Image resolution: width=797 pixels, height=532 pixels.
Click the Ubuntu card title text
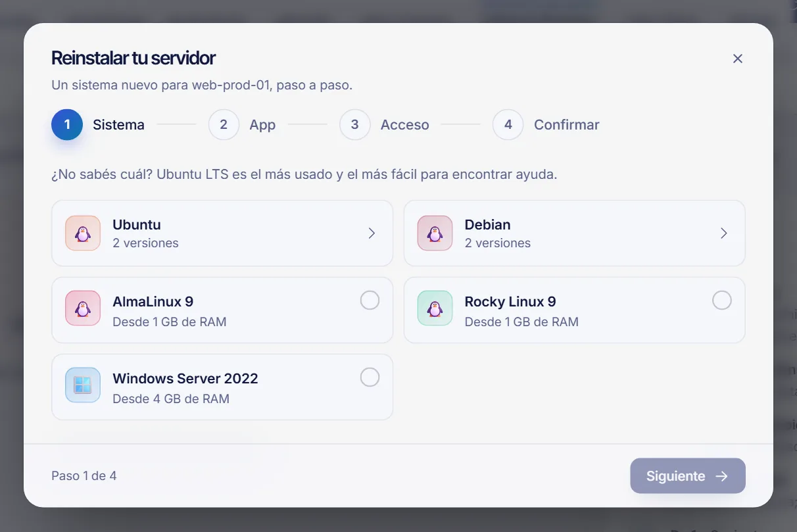pos(137,225)
